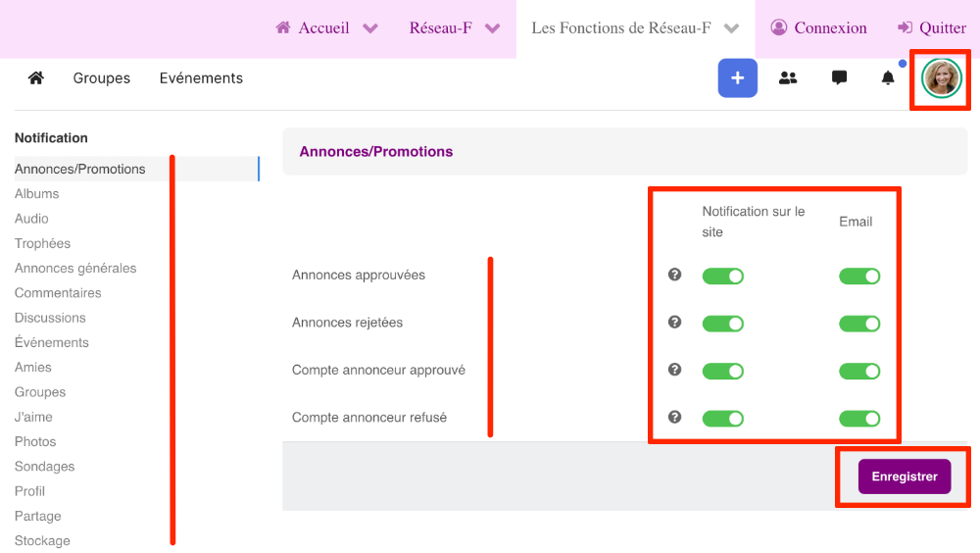Screen dimensions: 980x553
Task: Disable Email for Annonces rejetées
Action: 859,324
